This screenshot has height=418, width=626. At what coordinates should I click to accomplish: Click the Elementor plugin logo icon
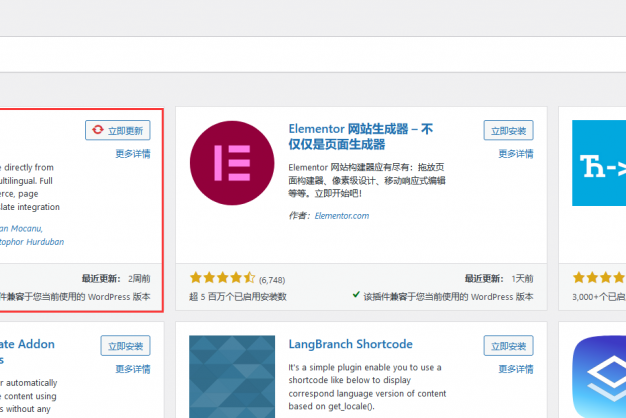[229, 161]
